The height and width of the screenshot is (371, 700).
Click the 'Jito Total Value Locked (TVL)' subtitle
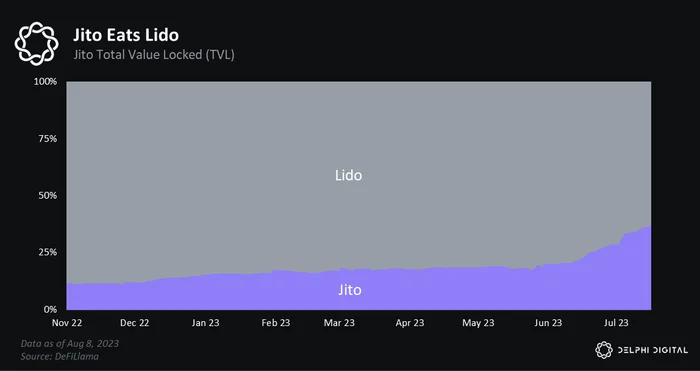click(x=154, y=55)
